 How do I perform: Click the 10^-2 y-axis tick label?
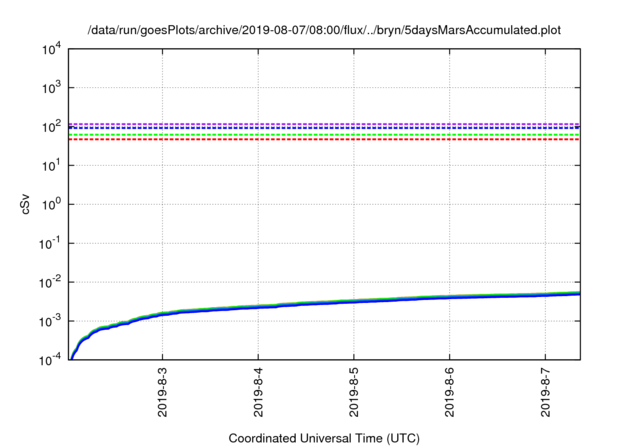[50, 282]
